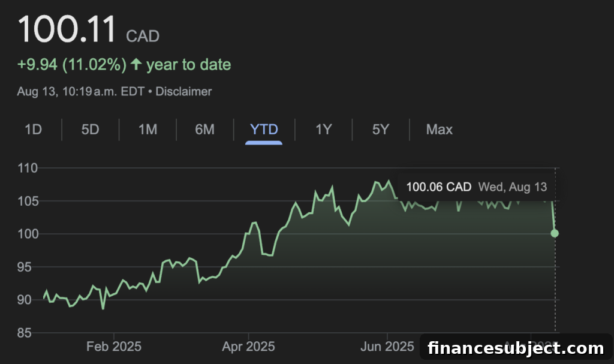This screenshot has width=614, height=364.
Task: Click the Apr 2025 axis label
Action: [248, 347]
